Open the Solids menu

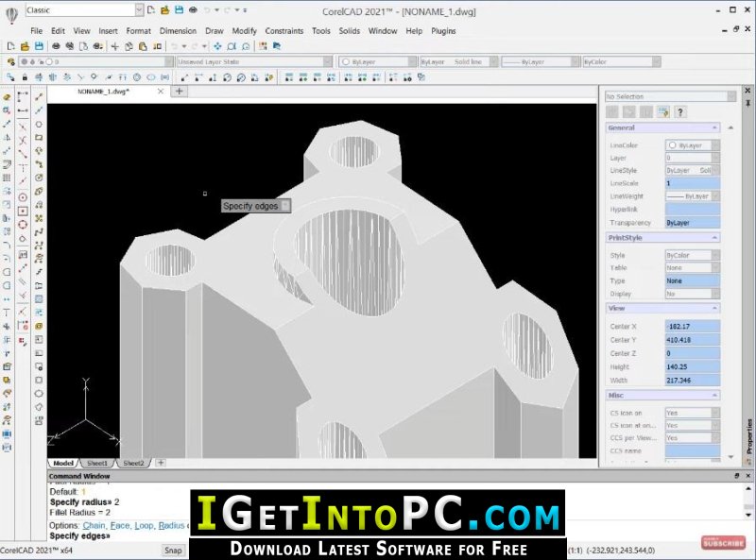tap(349, 31)
